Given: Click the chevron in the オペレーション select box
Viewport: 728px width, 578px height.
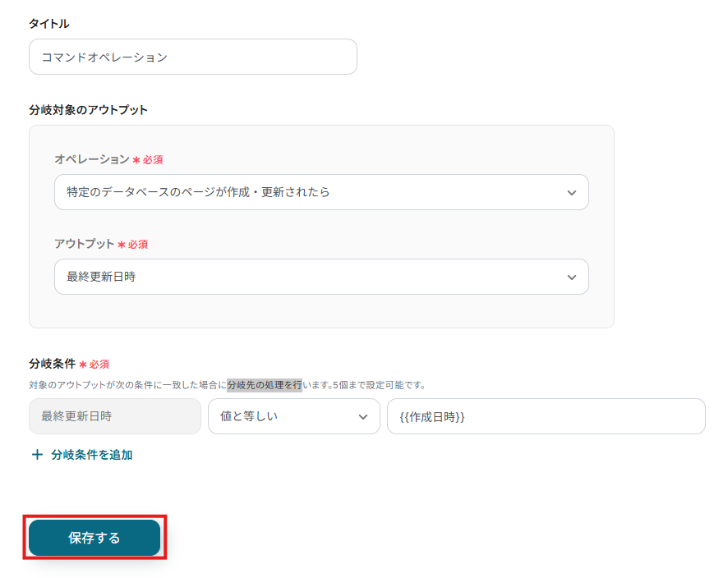Looking at the screenshot, I should click(572, 193).
